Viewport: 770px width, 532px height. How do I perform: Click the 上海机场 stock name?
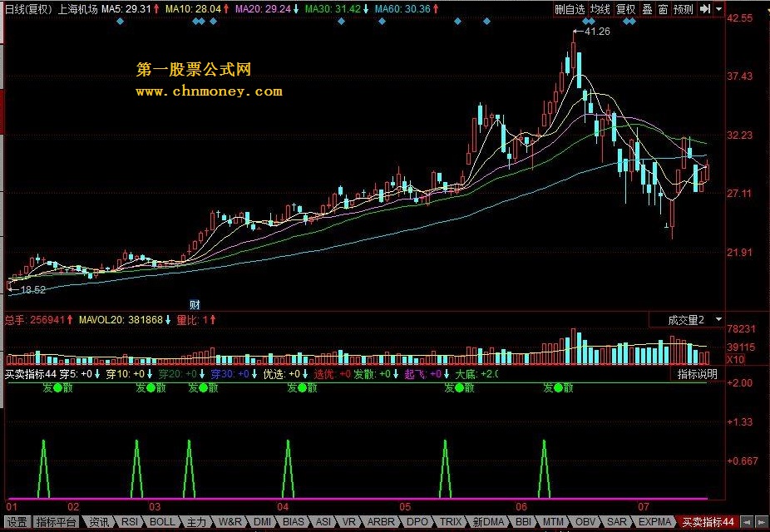pyautogui.click(x=77, y=9)
